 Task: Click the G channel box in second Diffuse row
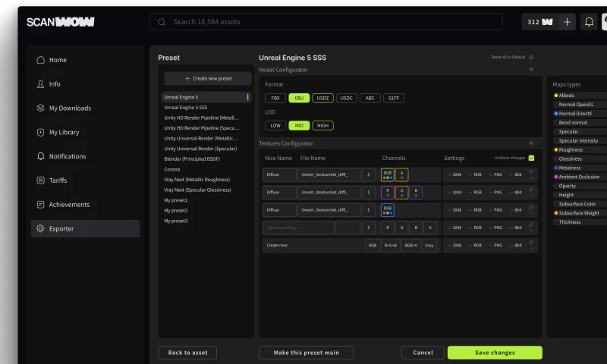[x=401, y=193]
